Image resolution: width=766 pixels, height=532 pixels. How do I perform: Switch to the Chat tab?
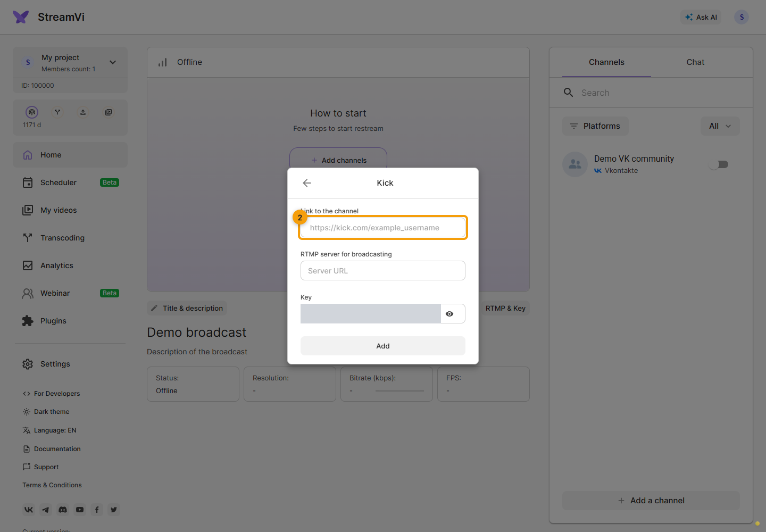pos(695,62)
